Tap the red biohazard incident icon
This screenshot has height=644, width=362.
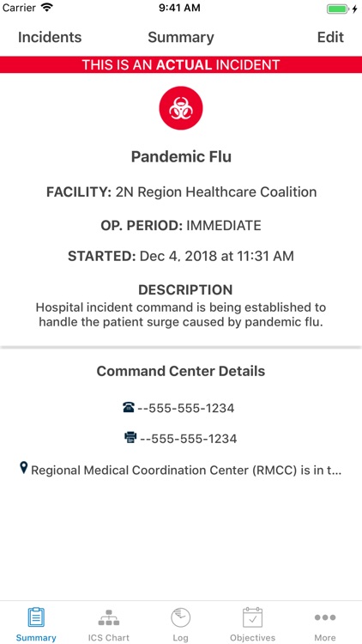pos(181,108)
